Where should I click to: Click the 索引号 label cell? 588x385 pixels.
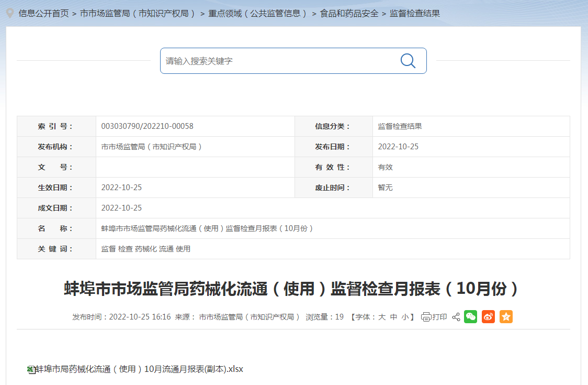pyautogui.click(x=56, y=126)
